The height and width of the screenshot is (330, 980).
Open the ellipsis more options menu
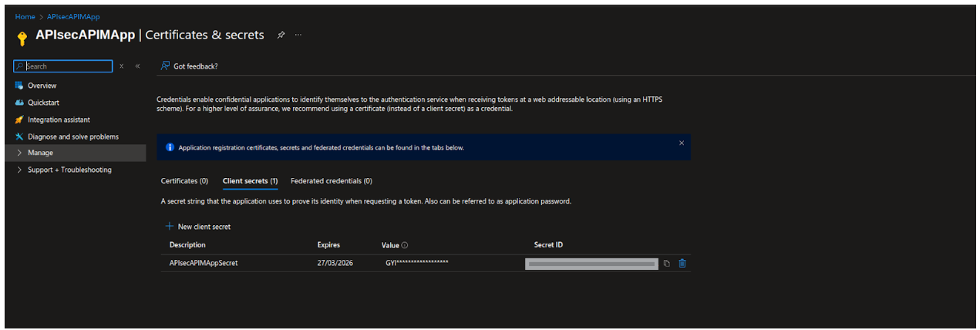[298, 35]
